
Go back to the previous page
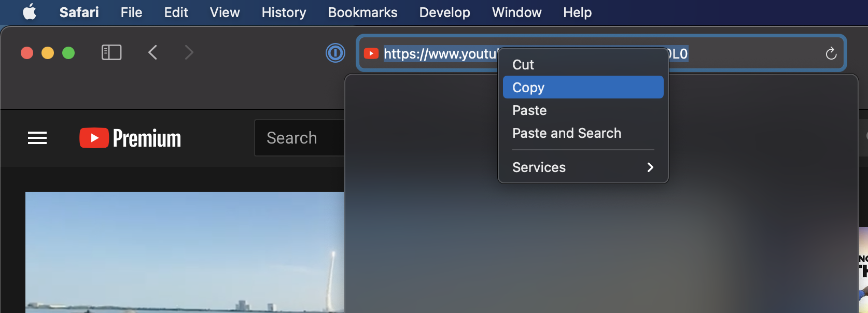point(152,52)
